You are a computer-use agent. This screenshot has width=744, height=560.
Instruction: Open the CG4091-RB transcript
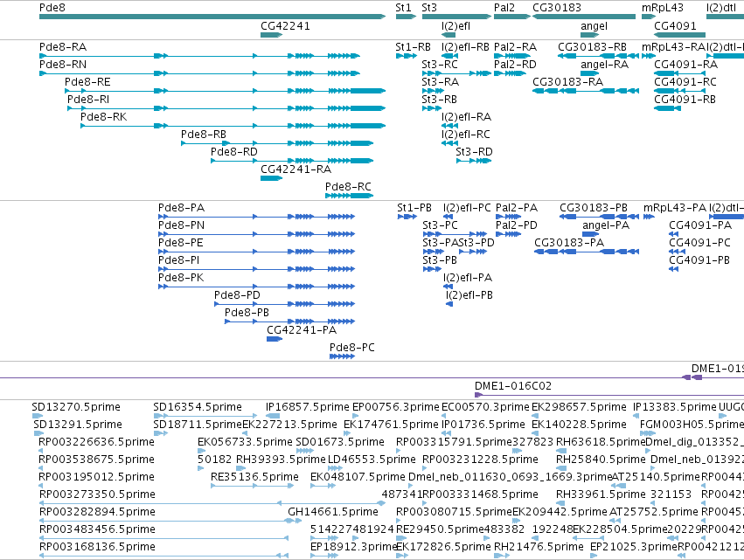click(x=667, y=108)
